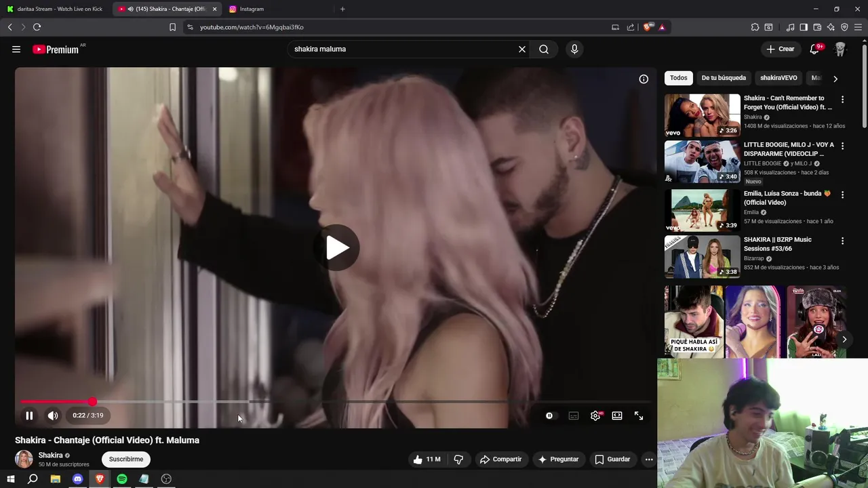
Task: Open options for LITTLE BOOGIE video
Action: coord(842,146)
